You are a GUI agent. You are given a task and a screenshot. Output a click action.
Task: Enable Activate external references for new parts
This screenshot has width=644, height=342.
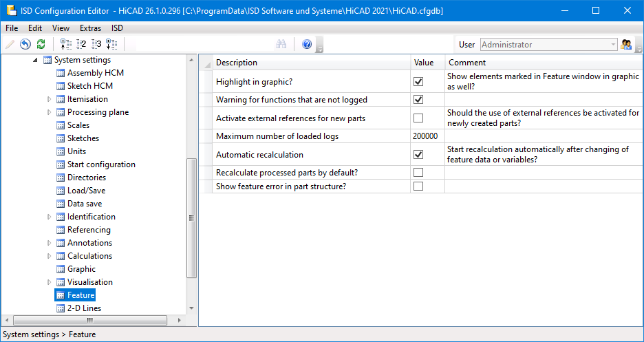click(x=418, y=118)
